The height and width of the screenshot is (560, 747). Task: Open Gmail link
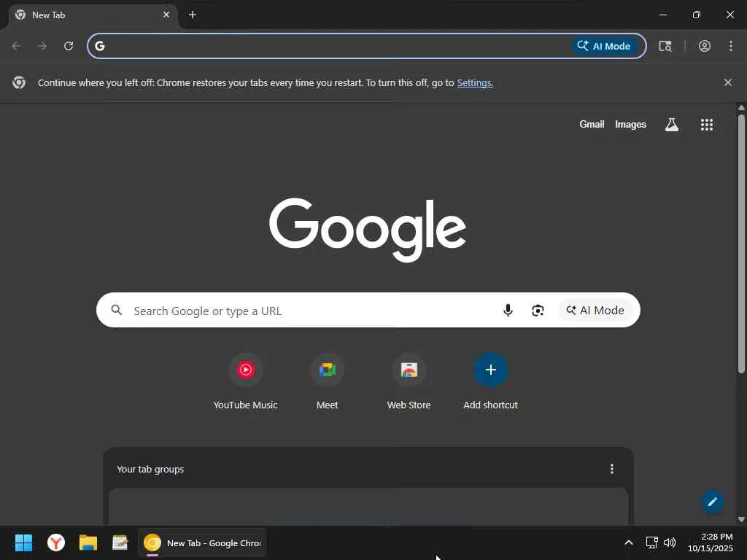point(592,124)
